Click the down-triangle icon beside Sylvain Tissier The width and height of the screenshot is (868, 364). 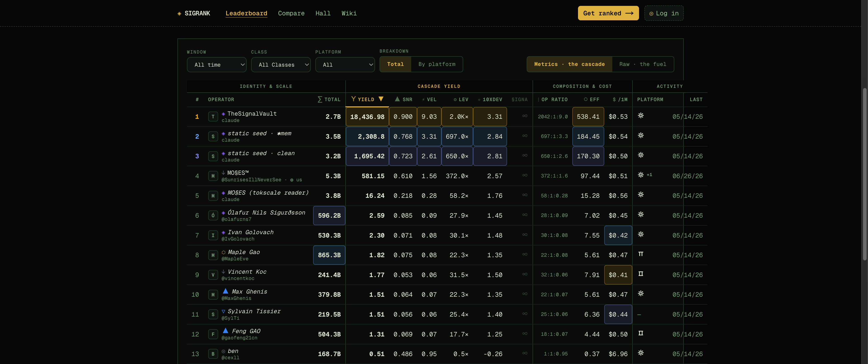click(223, 311)
